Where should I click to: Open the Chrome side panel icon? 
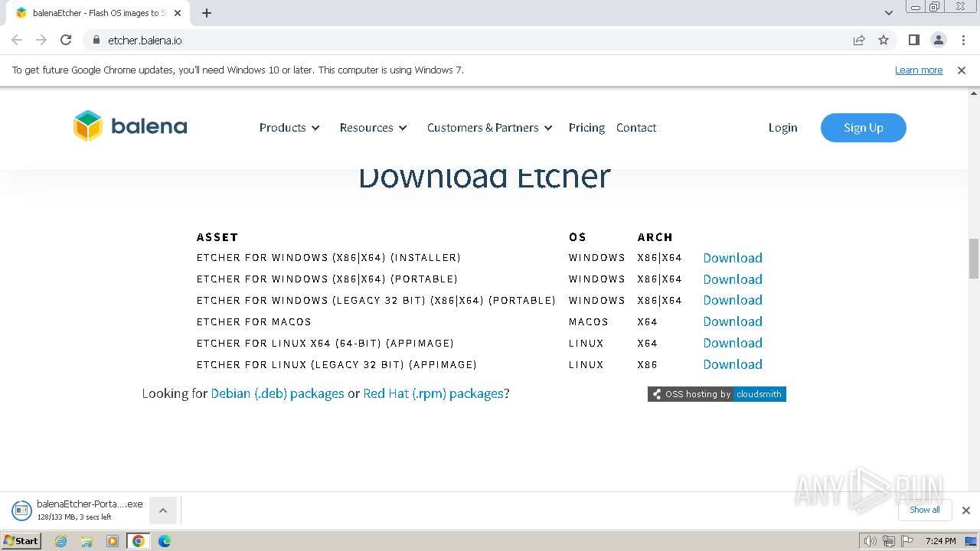pyautogui.click(x=913, y=40)
